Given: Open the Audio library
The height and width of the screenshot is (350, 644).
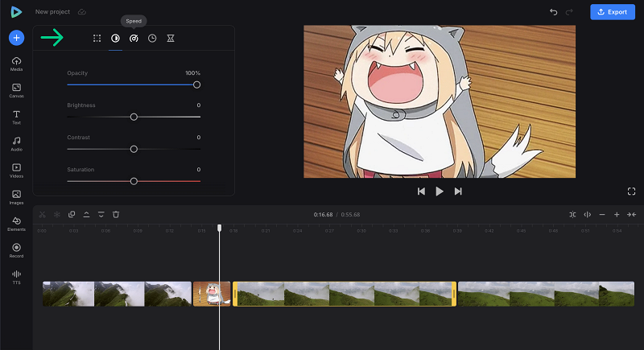Looking at the screenshot, I should [16, 143].
